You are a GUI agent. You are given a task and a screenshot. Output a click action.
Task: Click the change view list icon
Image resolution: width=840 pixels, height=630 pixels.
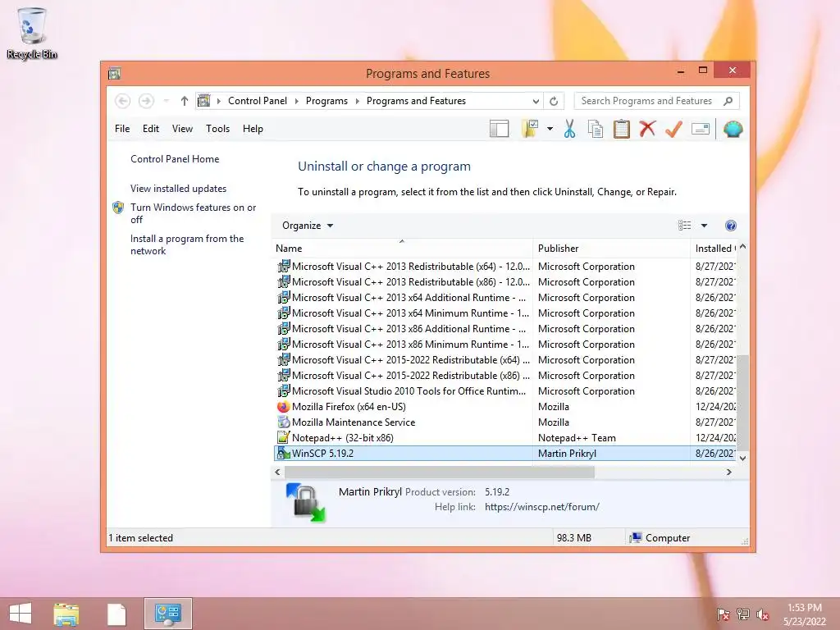click(x=685, y=226)
